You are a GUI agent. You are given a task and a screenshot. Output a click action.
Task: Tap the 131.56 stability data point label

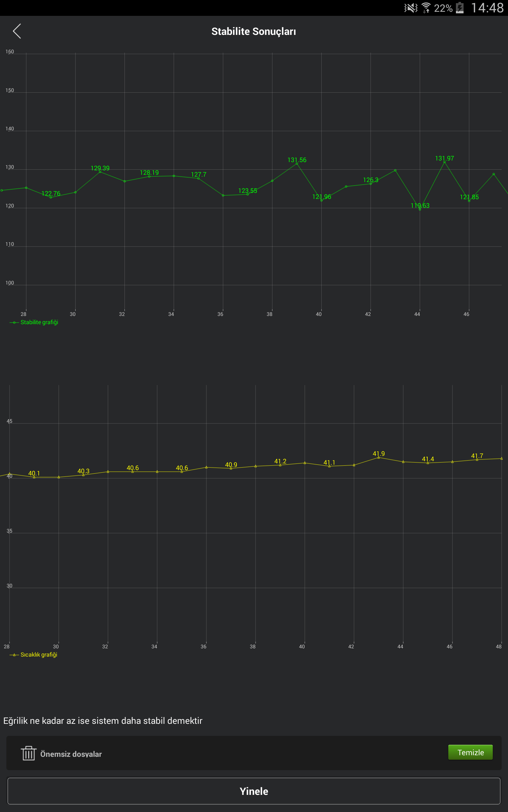coord(297,160)
